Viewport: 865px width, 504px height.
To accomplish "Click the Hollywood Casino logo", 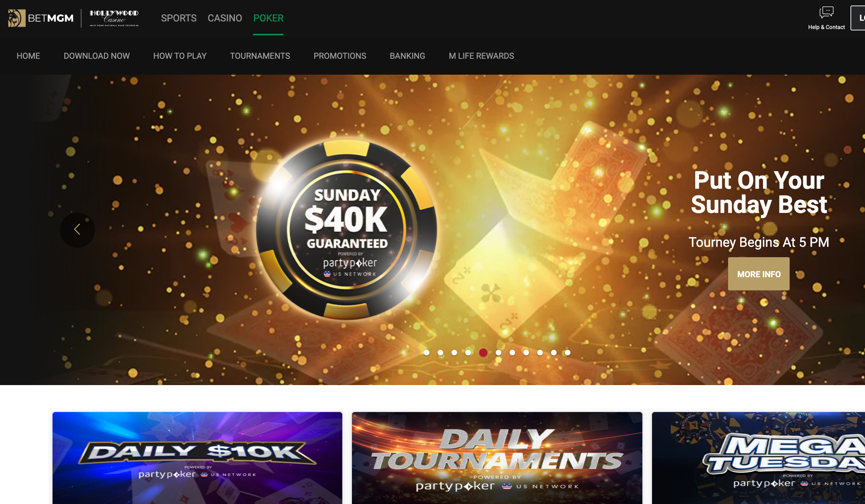I will (114, 18).
